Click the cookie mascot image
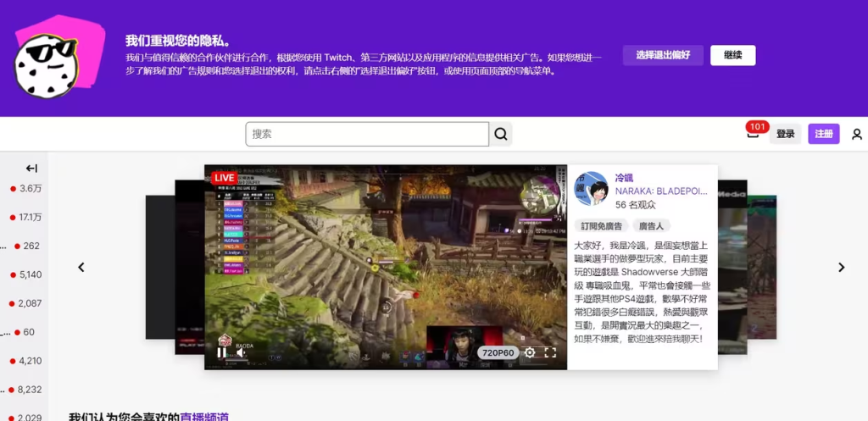Screen dimensions: 868x421 [x=58, y=58]
